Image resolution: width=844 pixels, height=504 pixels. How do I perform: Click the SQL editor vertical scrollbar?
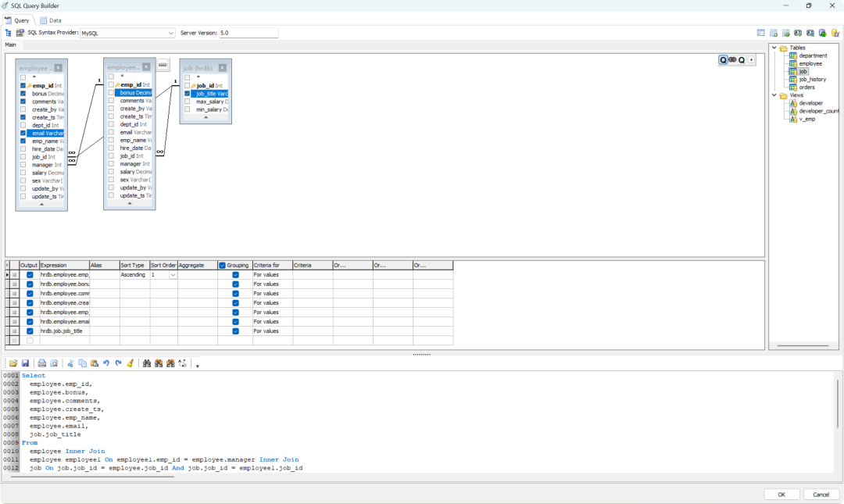[x=837, y=402]
